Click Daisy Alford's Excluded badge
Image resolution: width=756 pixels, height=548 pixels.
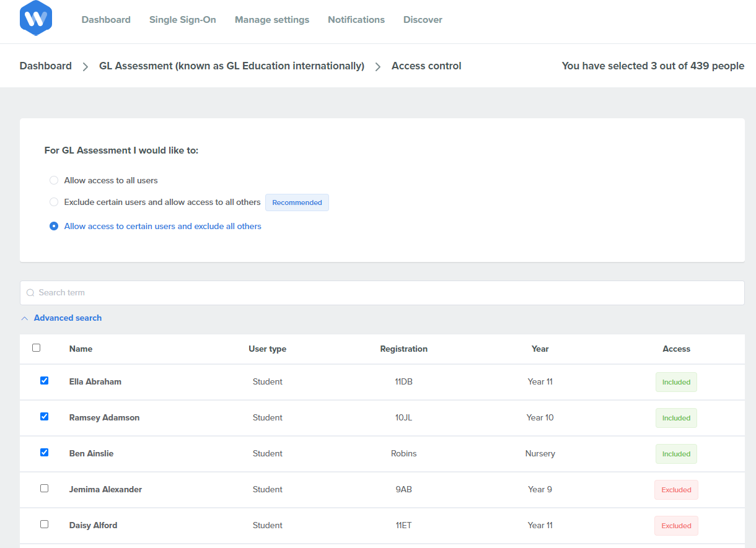tap(676, 526)
